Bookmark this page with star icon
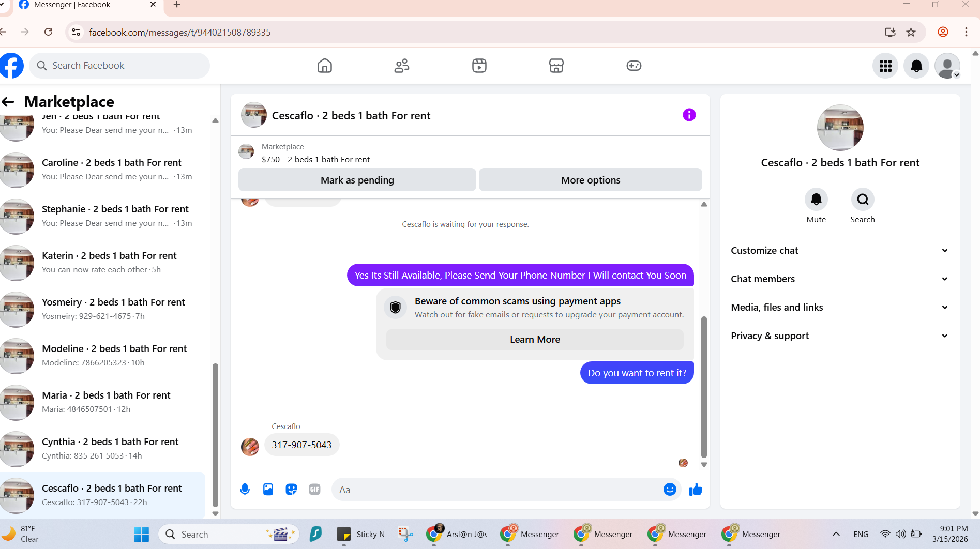980x549 pixels. tap(911, 32)
